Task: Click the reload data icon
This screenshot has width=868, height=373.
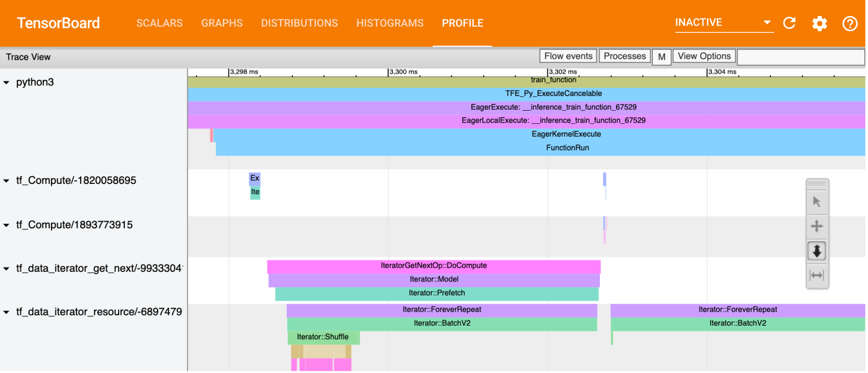Action: (789, 23)
